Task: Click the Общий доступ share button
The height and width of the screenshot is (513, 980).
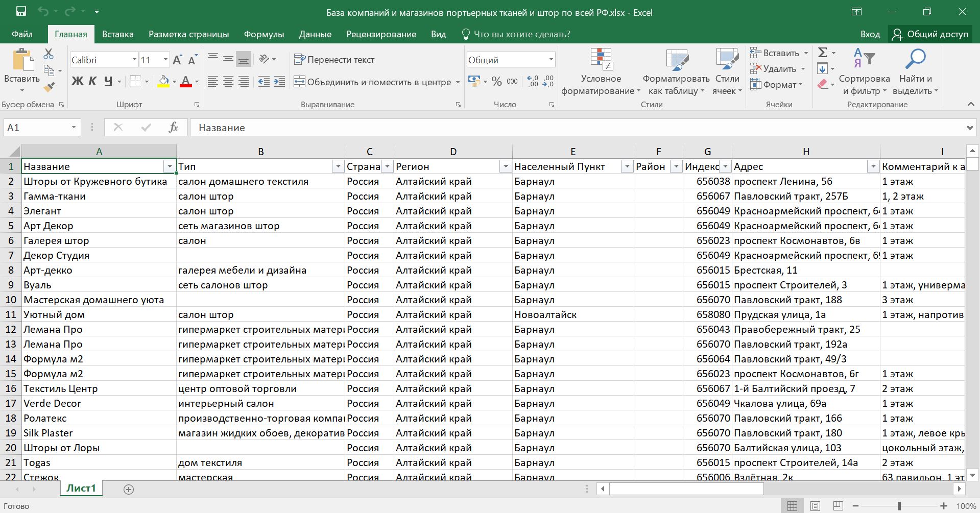Action: point(930,34)
